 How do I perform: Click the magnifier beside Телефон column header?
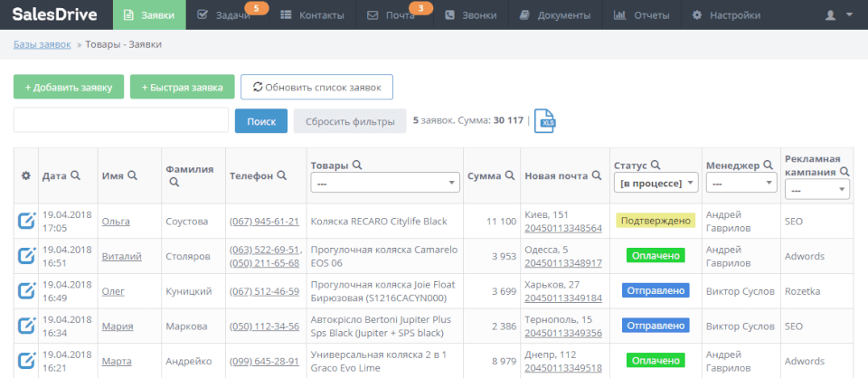(281, 175)
